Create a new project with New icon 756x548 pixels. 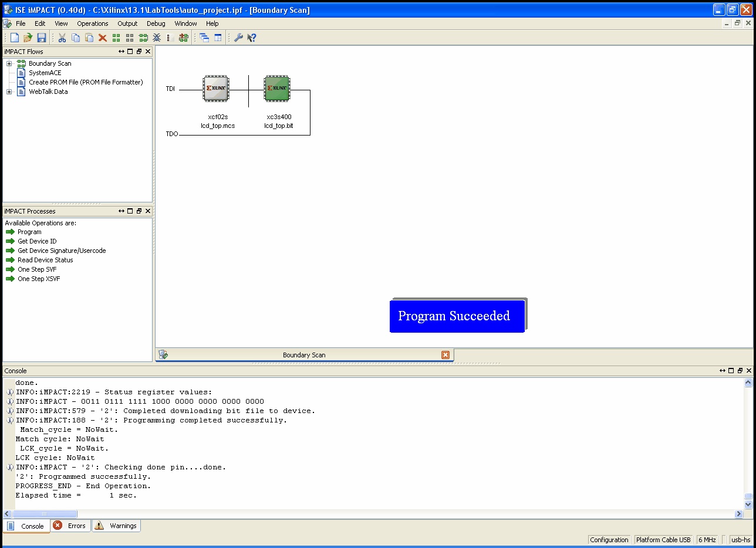coord(15,38)
